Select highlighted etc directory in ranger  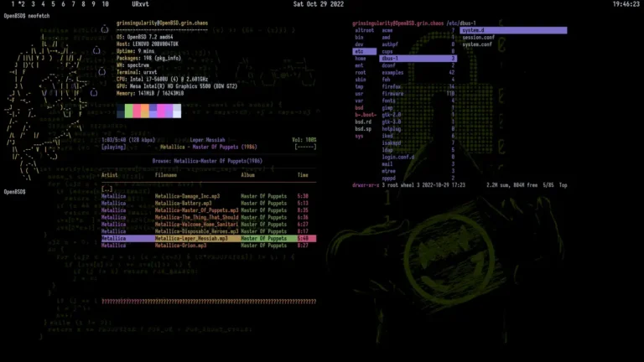tap(364, 51)
